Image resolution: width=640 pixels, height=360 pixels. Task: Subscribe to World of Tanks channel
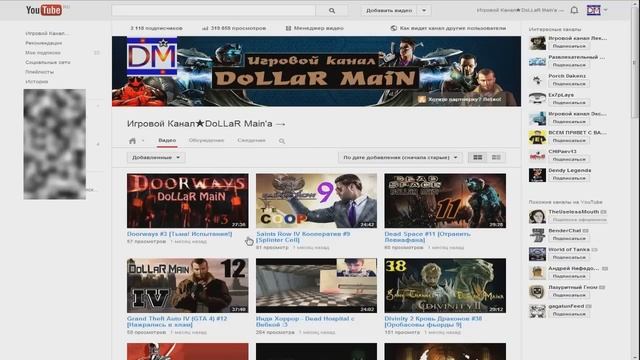coord(569,258)
